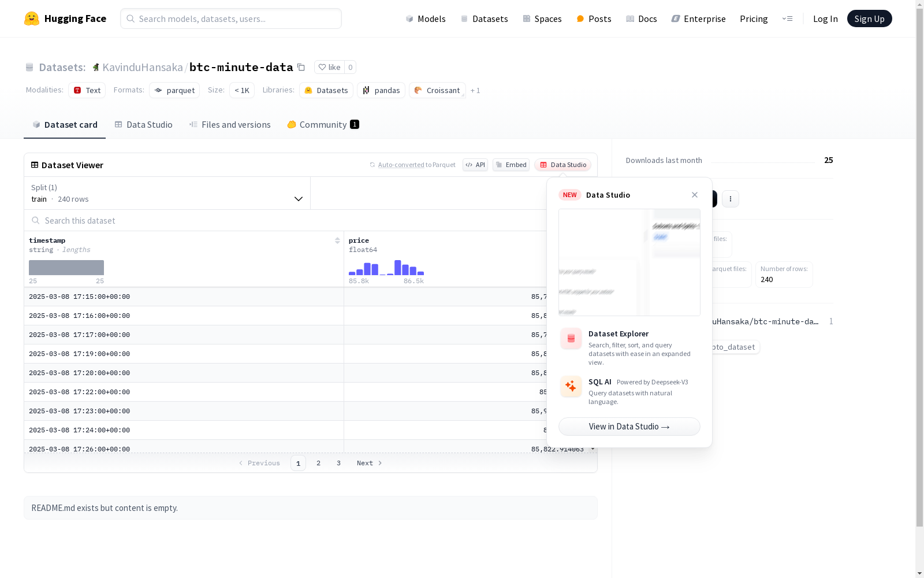Open Files and versions tab

pyautogui.click(x=230, y=125)
